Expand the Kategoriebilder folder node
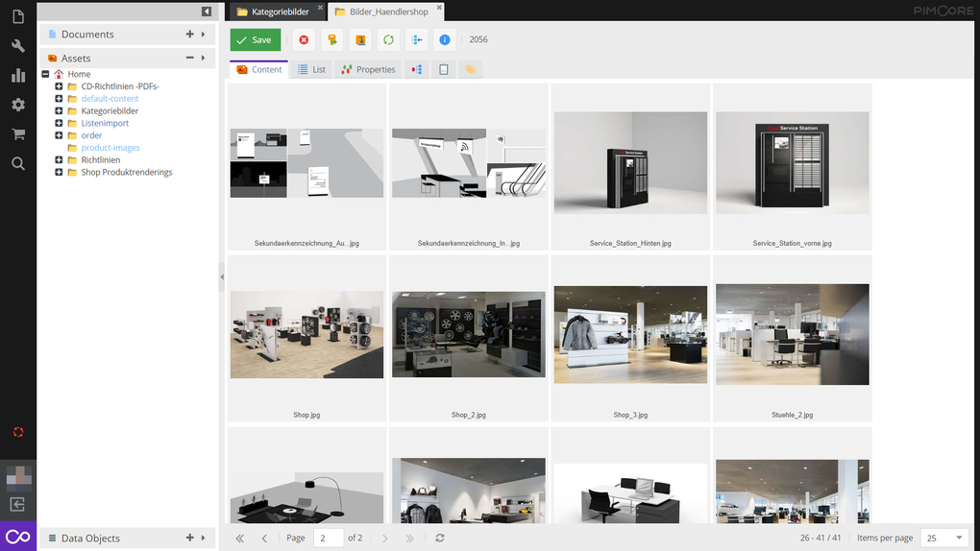 coord(59,110)
